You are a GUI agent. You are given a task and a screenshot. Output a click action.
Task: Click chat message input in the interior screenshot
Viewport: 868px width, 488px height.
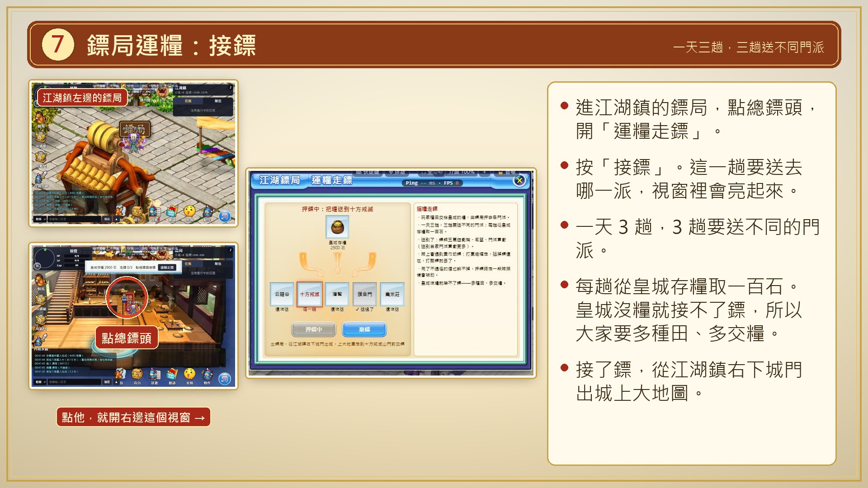point(74,382)
